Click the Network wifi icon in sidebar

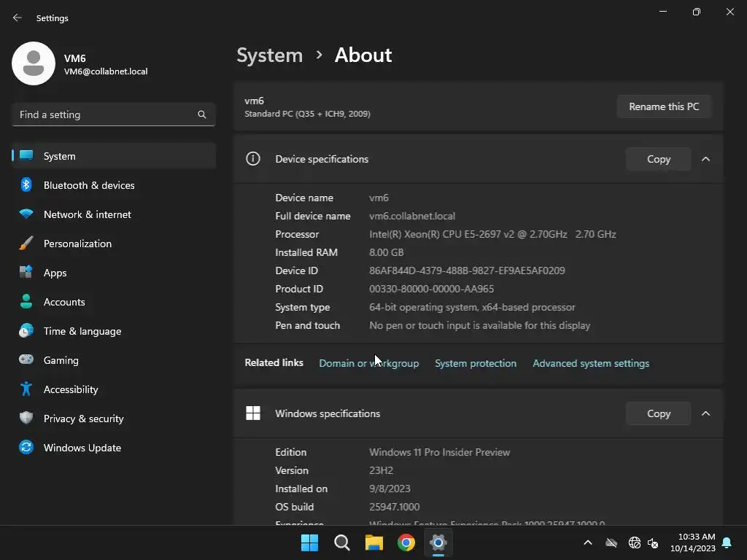coord(26,214)
